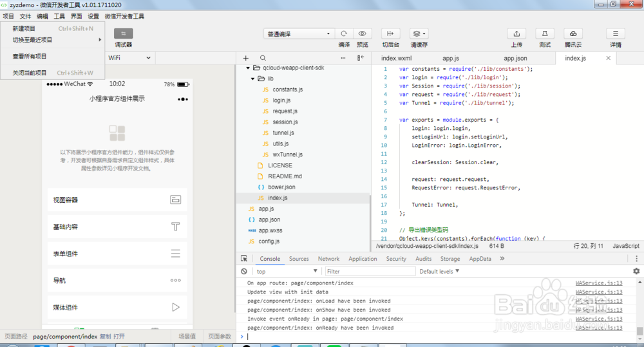Click the plus icon to add file
The image size is (644, 347).
click(245, 59)
